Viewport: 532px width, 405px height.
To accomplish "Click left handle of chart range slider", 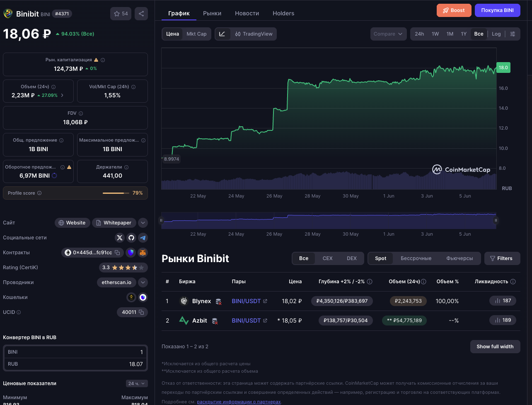I will [x=162, y=221].
